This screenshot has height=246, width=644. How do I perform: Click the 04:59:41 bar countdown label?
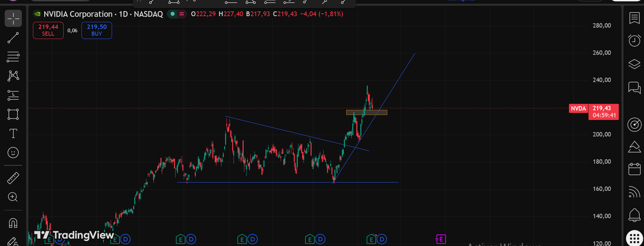(604, 115)
